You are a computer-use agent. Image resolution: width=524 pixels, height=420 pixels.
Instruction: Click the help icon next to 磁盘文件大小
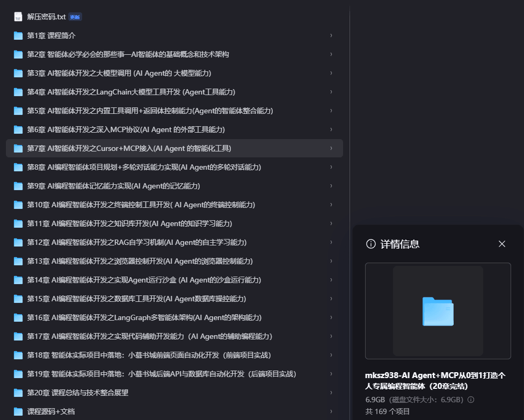[x=471, y=400]
